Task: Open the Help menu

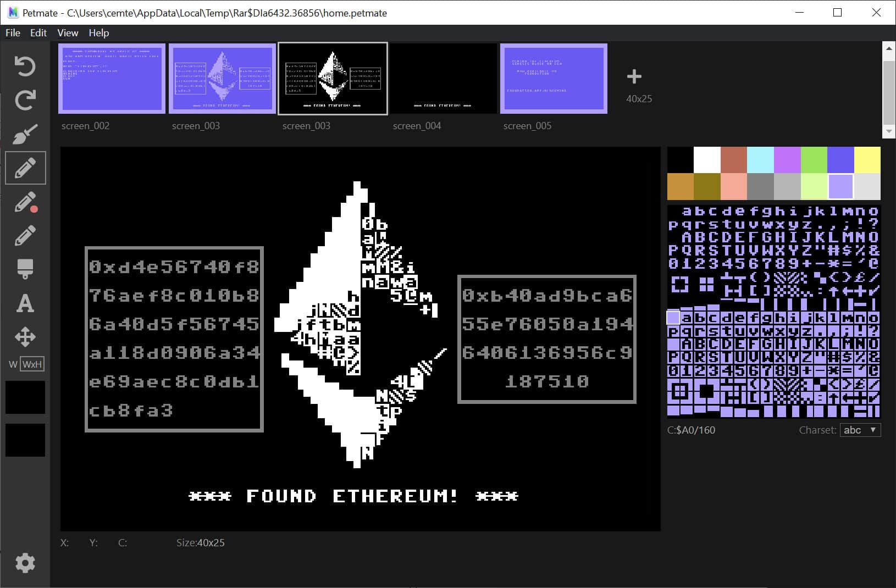Action: point(99,33)
